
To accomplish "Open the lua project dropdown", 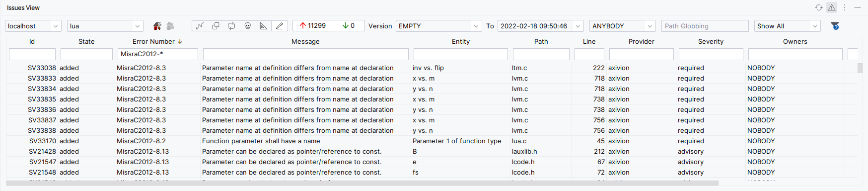I will [105, 26].
